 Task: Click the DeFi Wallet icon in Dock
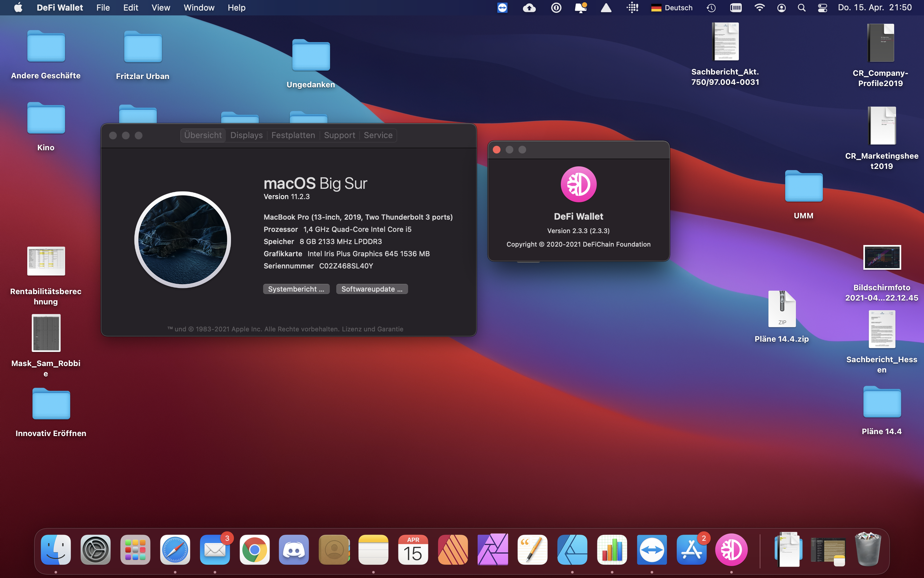(731, 550)
